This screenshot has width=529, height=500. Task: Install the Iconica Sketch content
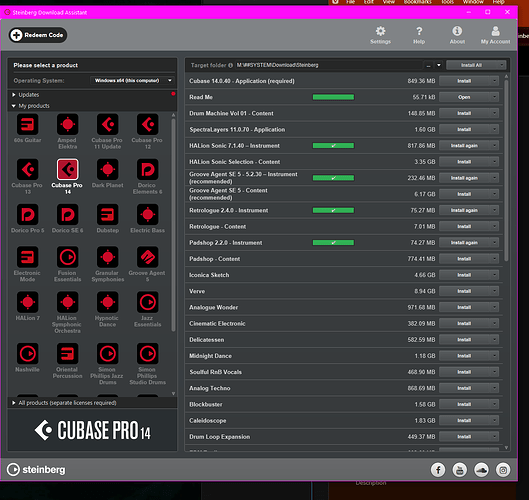pyautogui.click(x=464, y=275)
